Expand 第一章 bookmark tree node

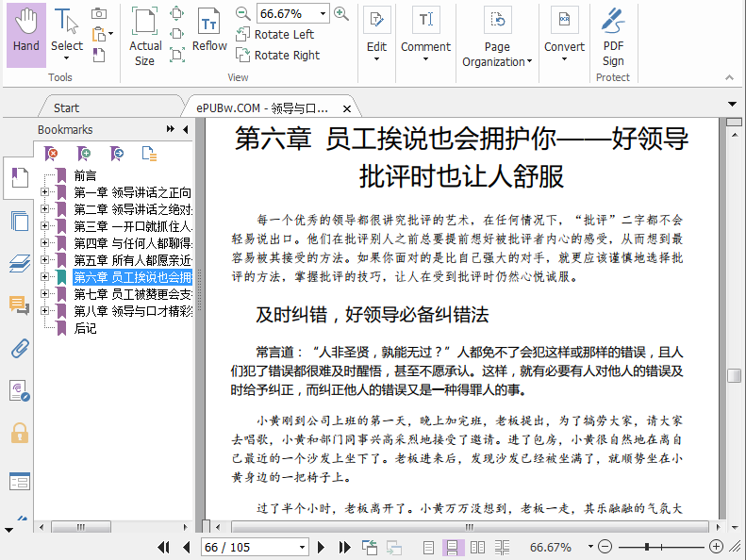pyautogui.click(x=44, y=192)
